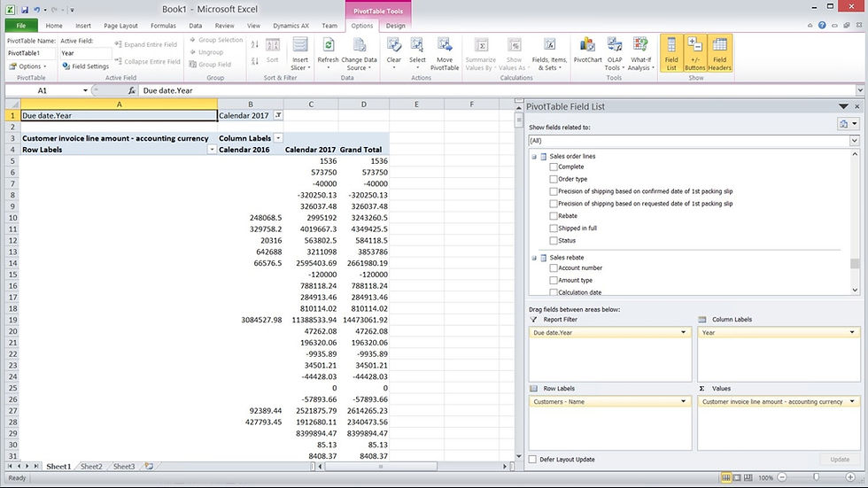Open OLAP Tools menu
Viewport: 868px width, 488px height.
tap(615, 54)
